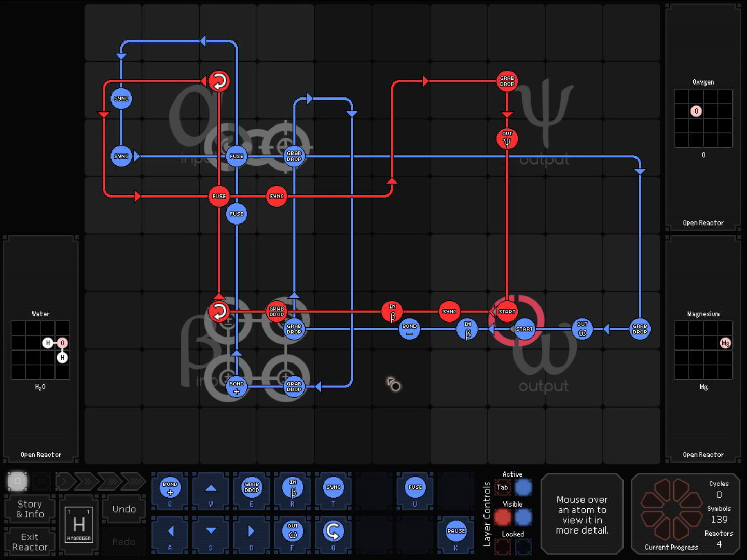747x560 pixels.
Task: Toggle blue layer visibility
Action: (523, 517)
